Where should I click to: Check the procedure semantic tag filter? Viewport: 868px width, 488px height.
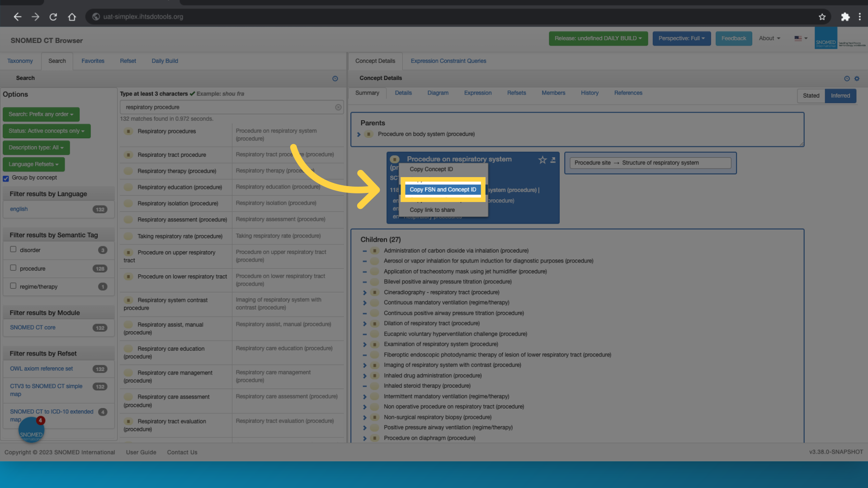coord(13,268)
